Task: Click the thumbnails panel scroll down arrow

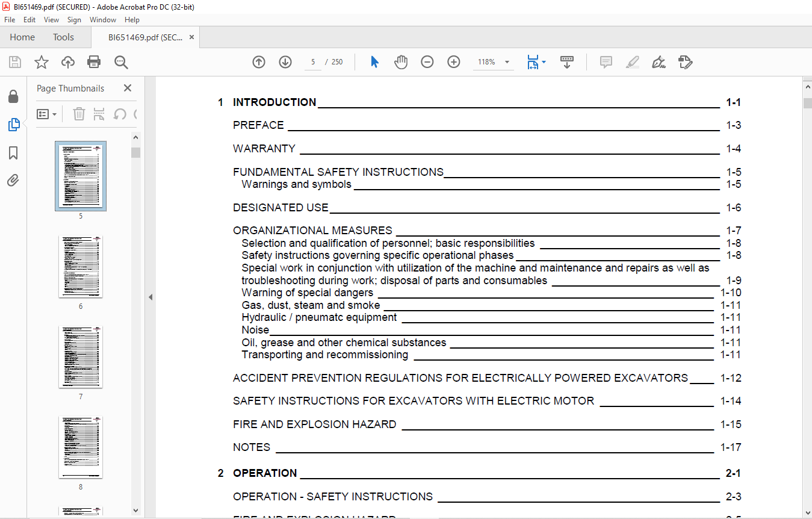Action: (135, 511)
